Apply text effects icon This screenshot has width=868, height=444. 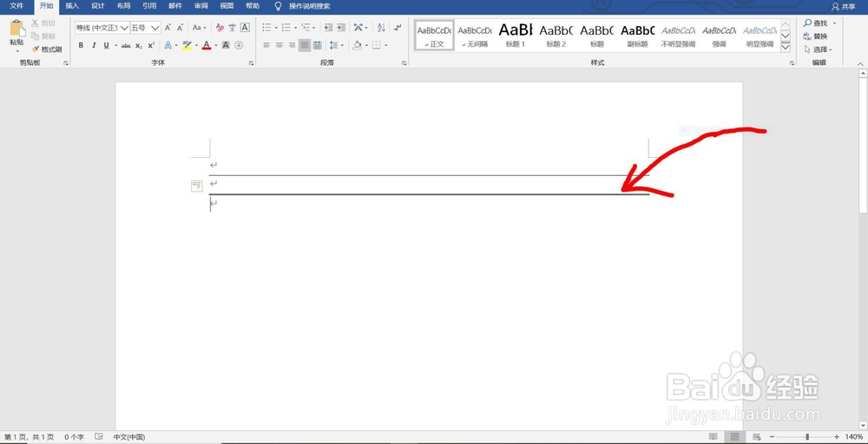click(168, 45)
